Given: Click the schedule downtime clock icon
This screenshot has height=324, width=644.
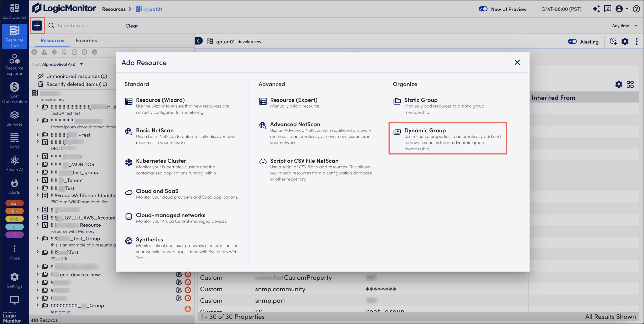Looking at the screenshot, I should click(613, 42).
